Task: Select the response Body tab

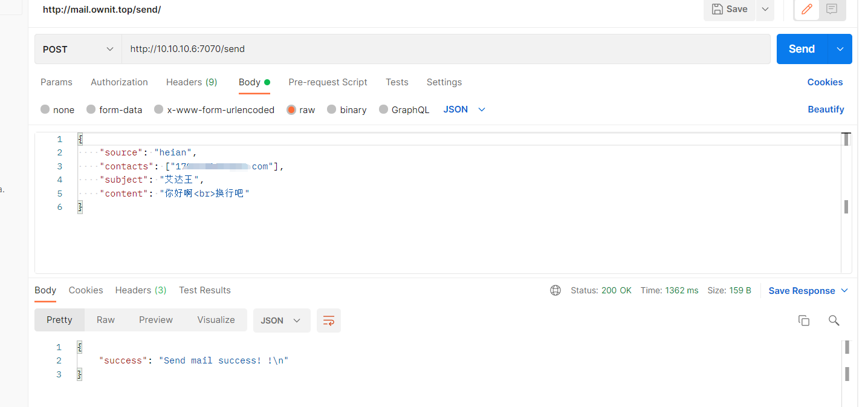Action: pyautogui.click(x=45, y=290)
